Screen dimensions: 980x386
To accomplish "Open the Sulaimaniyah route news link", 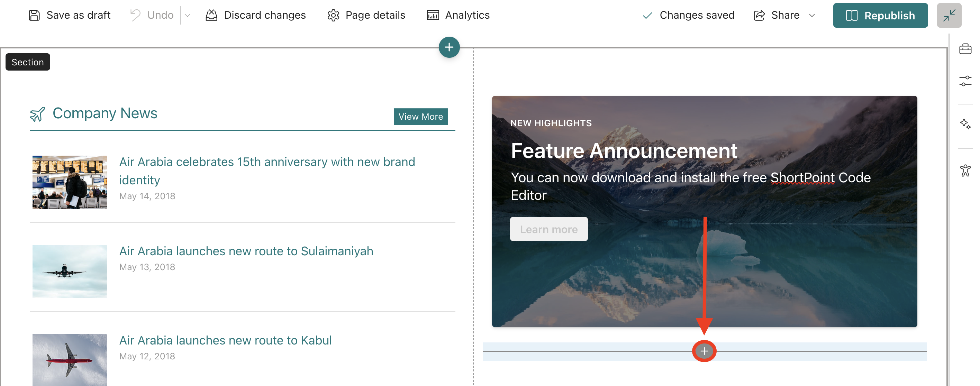I will tap(246, 251).
